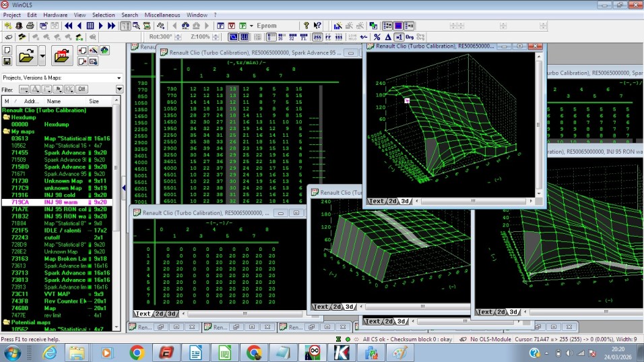The image size is (644, 362).
Task: Collapse the My maps folder in tree
Action: [6, 131]
